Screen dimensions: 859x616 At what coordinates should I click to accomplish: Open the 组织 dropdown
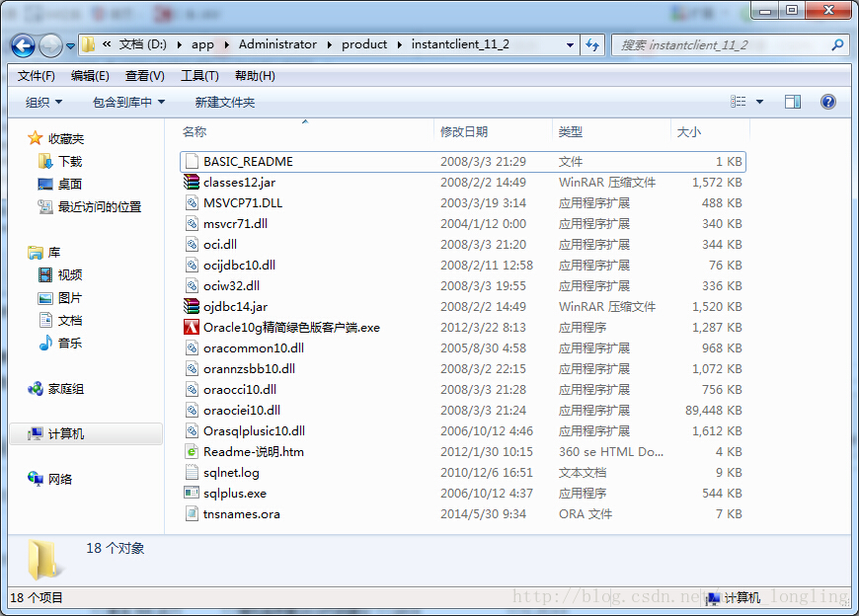pos(43,102)
